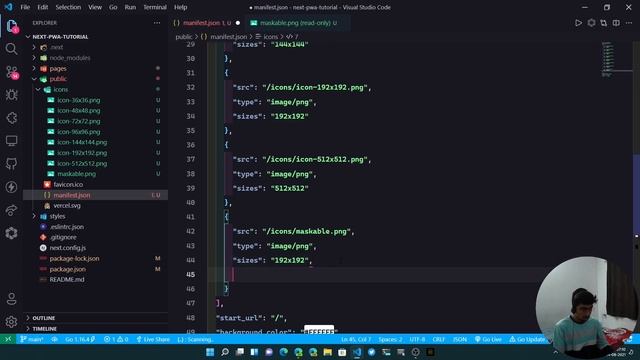Click the remote window icon in status bar

point(8,339)
